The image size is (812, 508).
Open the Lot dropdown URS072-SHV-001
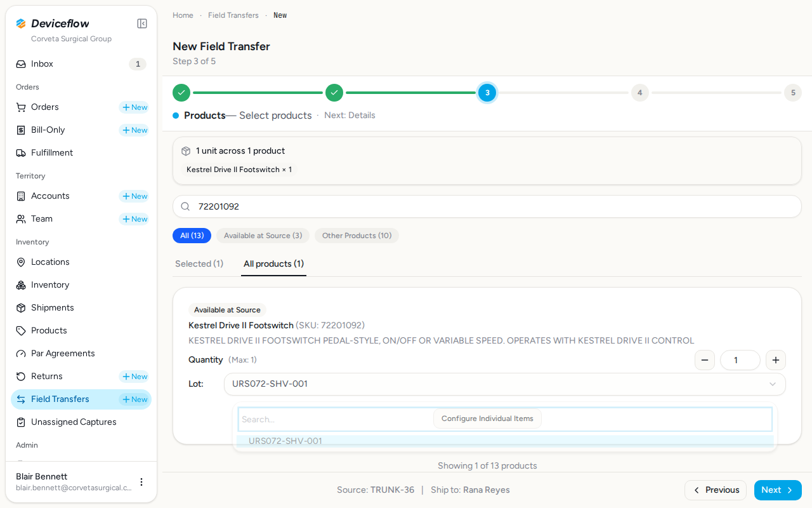pos(505,384)
